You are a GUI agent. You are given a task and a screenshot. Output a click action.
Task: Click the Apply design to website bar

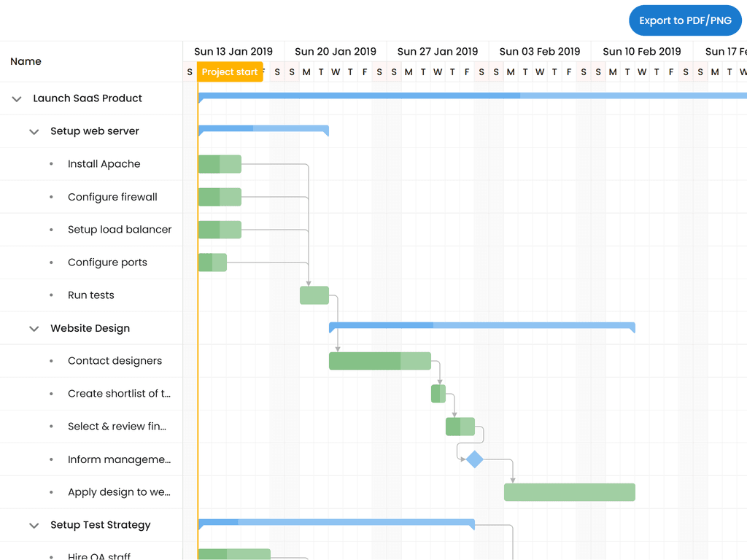point(569,492)
